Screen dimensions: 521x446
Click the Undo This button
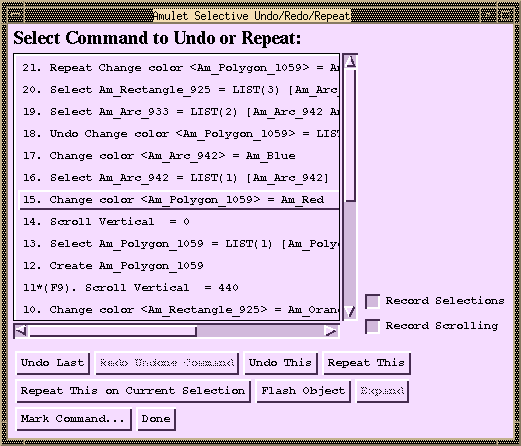[280, 363]
